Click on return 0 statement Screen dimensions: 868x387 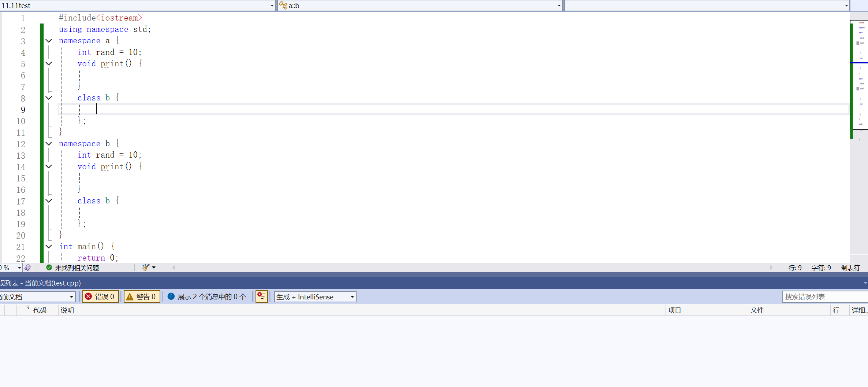[98, 258]
